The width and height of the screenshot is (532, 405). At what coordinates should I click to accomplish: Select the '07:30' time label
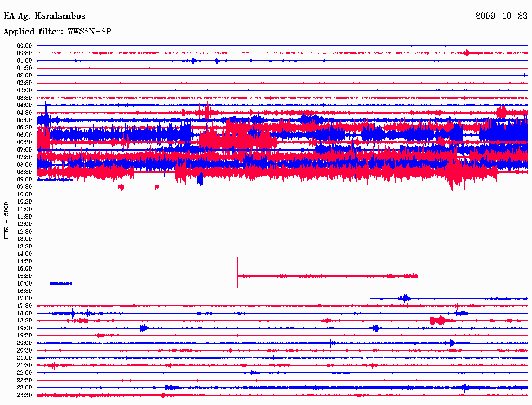[x=24, y=157]
